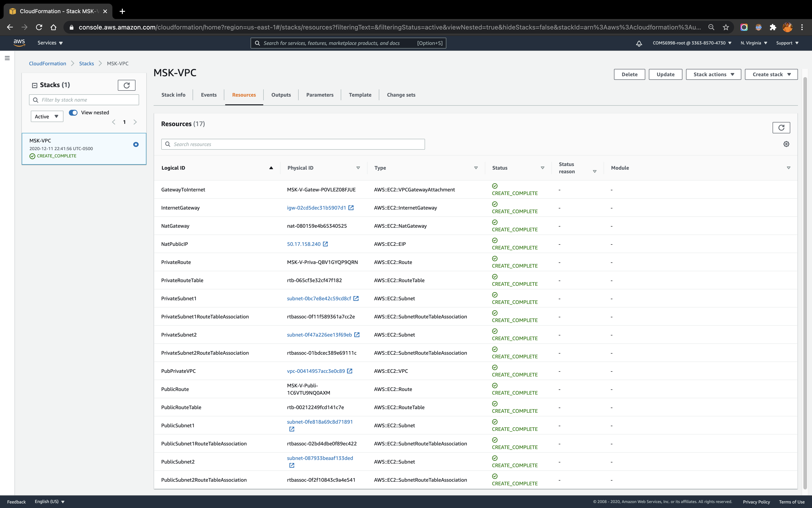
Task: Refresh the Stacks list
Action: point(126,85)
